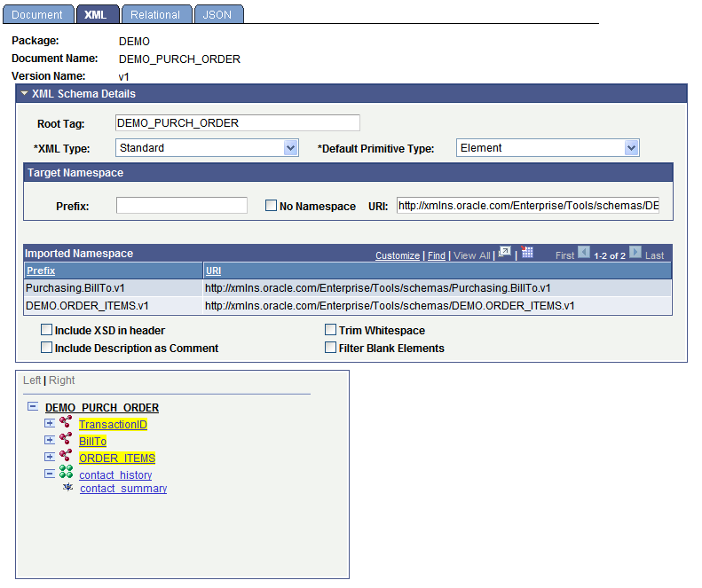Check the Trim Whitespace option

point(330,330)
